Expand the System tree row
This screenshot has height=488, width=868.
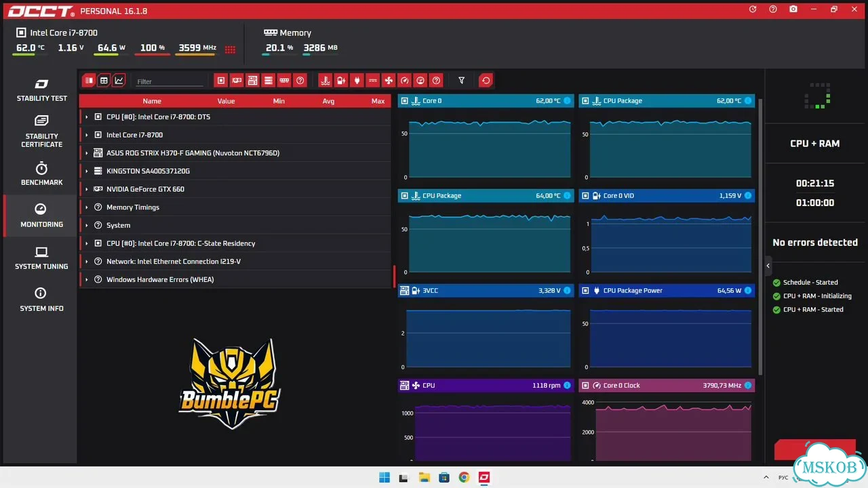click(87, 226)
